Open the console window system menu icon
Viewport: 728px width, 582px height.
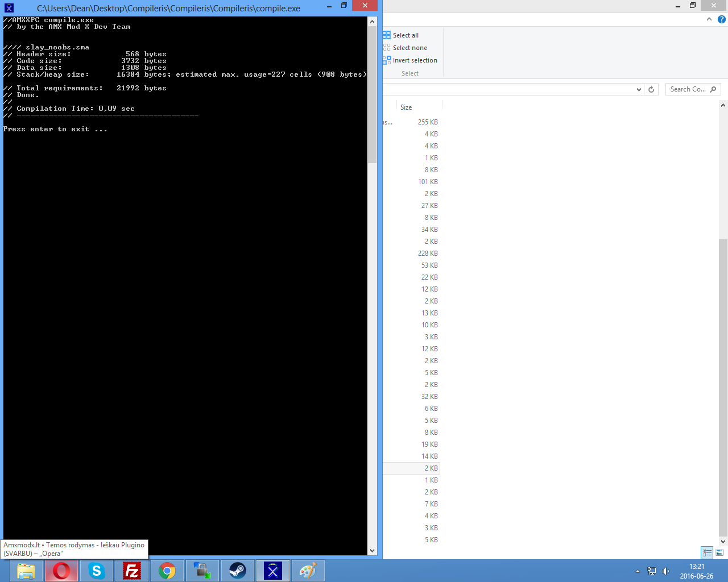[x=9, y=8]
